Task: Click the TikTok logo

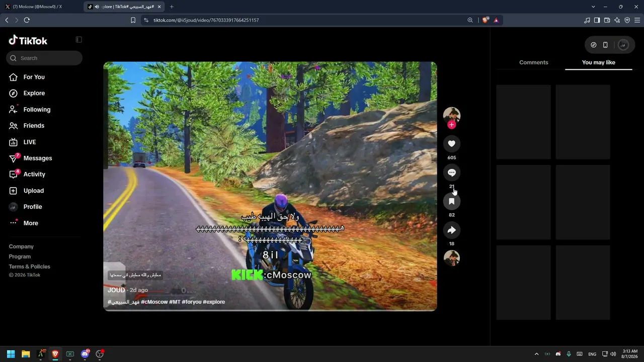Action: tap(28, 40)
